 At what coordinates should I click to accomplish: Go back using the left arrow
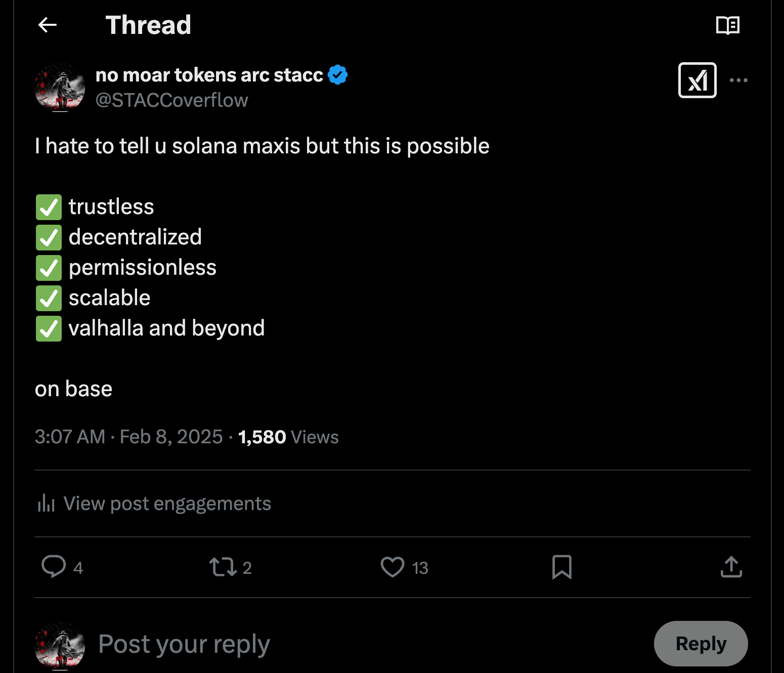48,25
